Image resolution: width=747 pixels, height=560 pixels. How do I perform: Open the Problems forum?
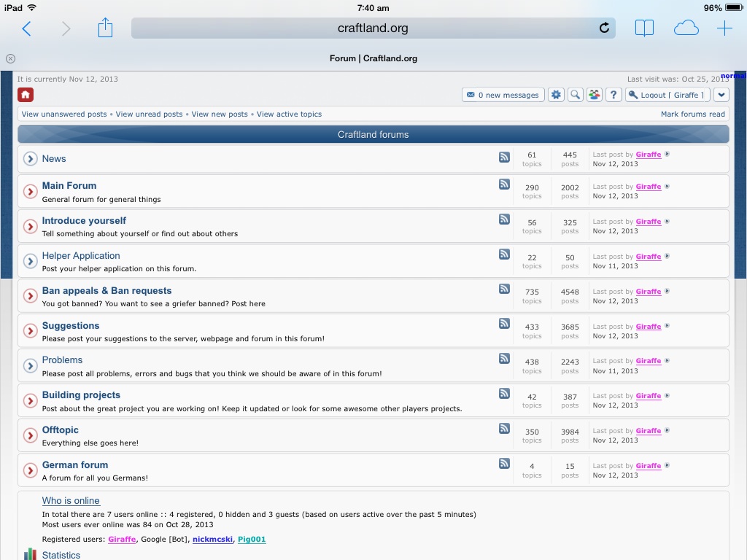(x=62, y=360)
